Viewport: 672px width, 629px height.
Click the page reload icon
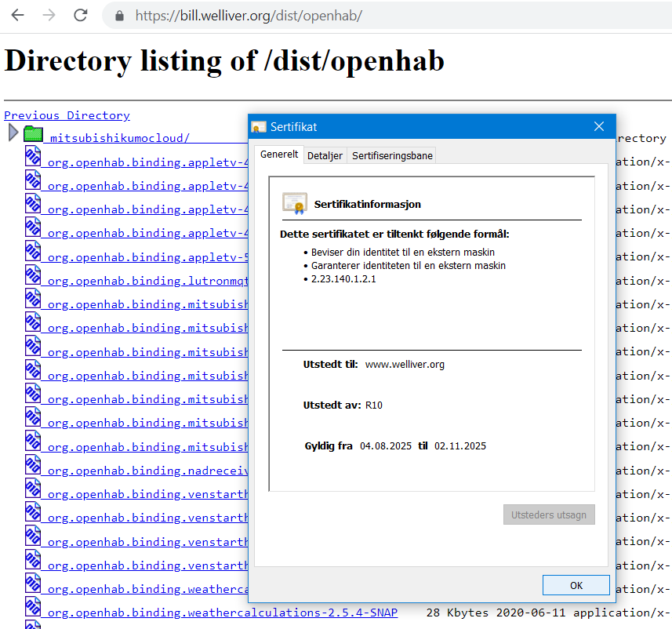pyautogui.click(x=80, y=15)
